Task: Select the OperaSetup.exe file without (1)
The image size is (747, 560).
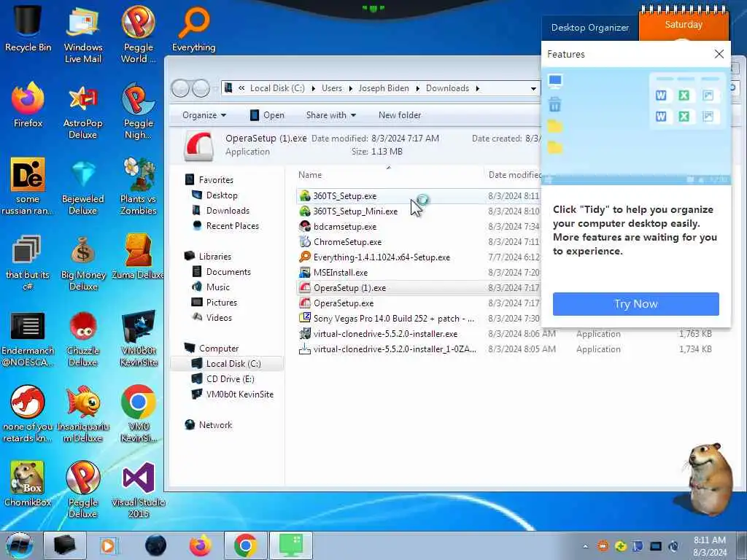Action: tap(344, 303)
